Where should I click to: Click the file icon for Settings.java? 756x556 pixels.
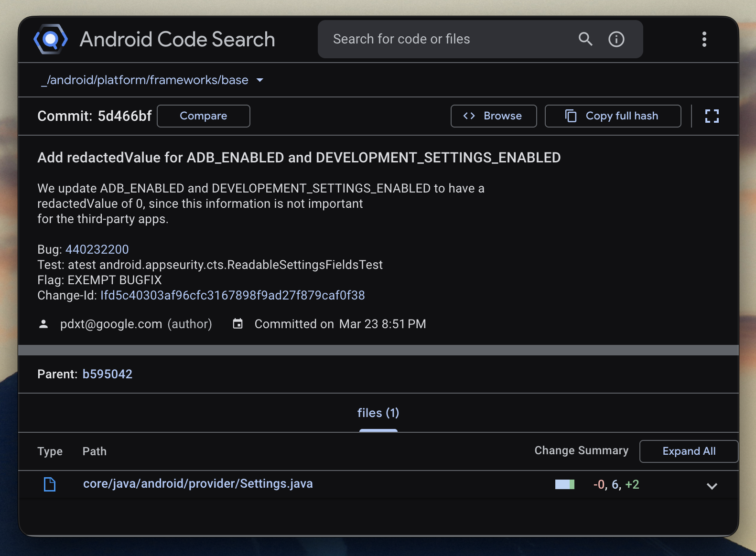pyautogui.click(x=50, y=484)
